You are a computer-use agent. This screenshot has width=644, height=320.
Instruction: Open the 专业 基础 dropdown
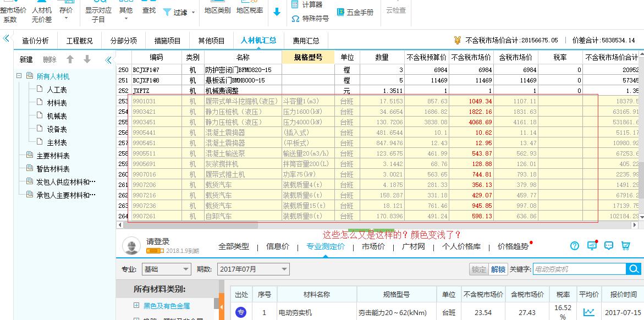(x=166, y=269)
